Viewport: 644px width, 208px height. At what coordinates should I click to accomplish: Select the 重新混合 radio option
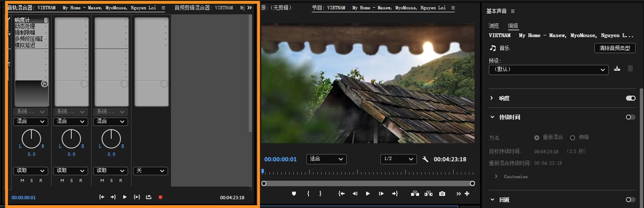pos(537,137)
